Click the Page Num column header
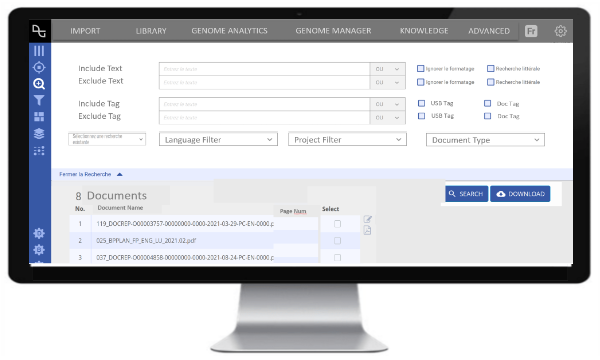 coord(293,211)
